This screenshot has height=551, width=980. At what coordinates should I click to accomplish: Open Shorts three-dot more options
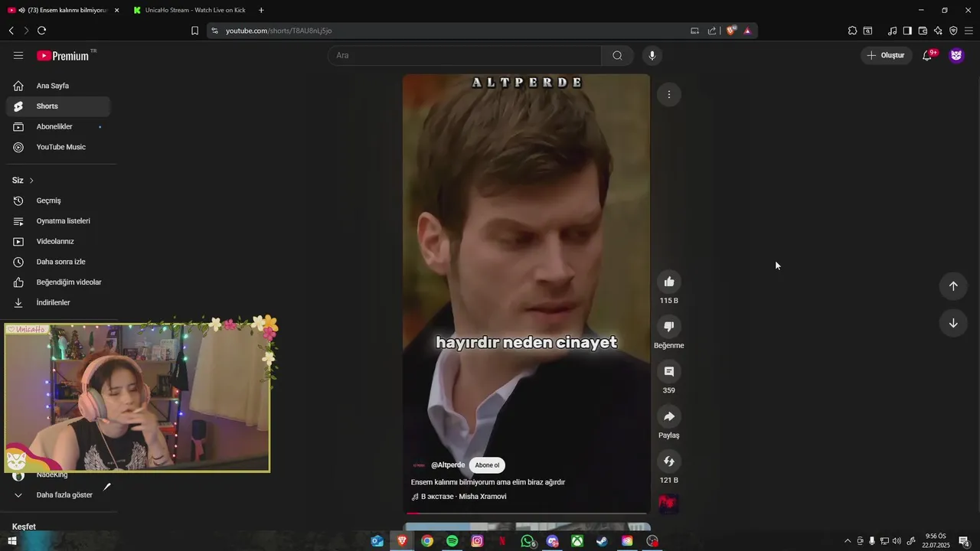pyautogui.click(x=669, y=95)
